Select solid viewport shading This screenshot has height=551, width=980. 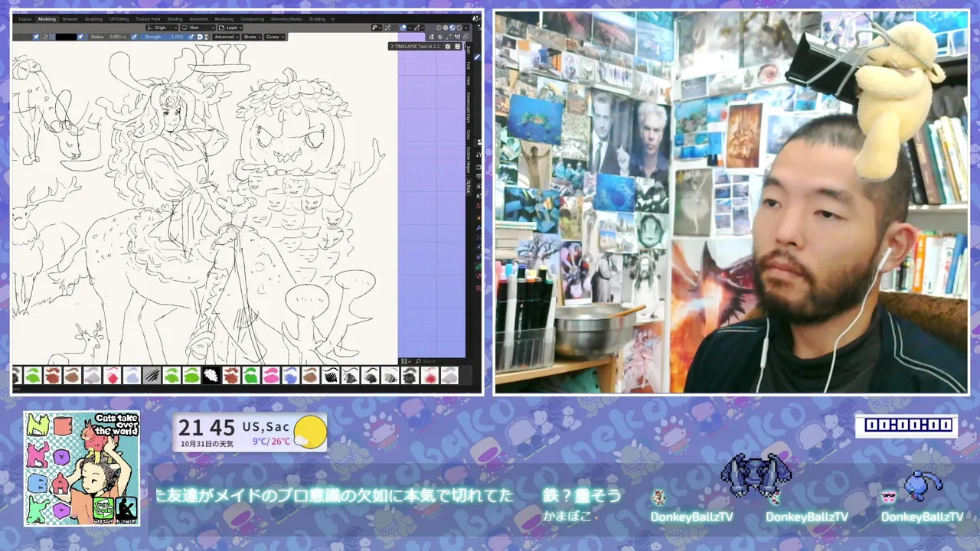[446, 28]
